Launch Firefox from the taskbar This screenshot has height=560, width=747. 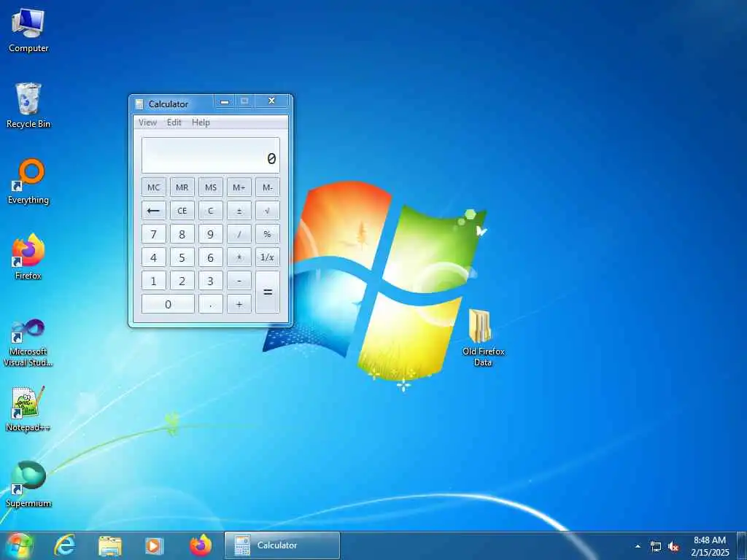(x=201, y=545)
